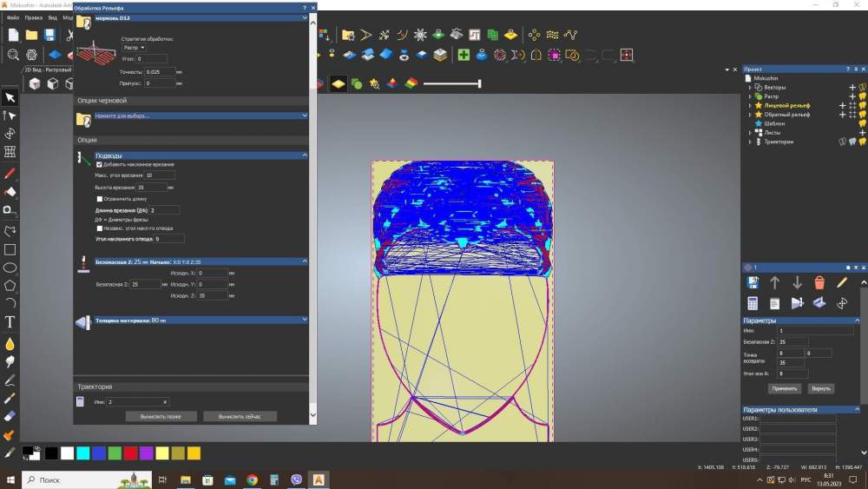
Task: Uncheck 'Добавить наклонное врезание' checkbox
Action: pos(100,164)
